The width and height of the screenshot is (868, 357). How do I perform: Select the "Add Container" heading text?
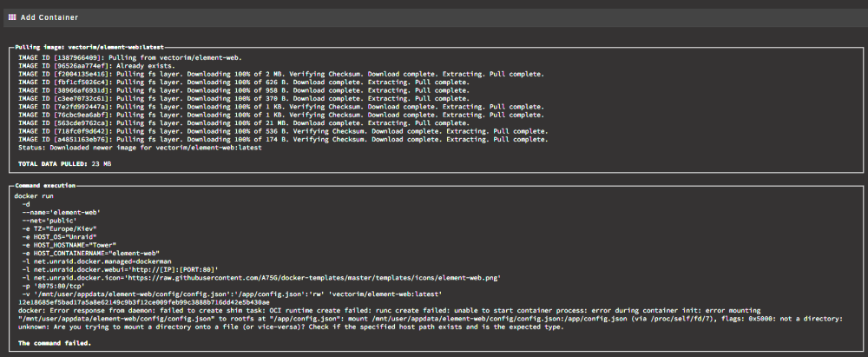49,17
